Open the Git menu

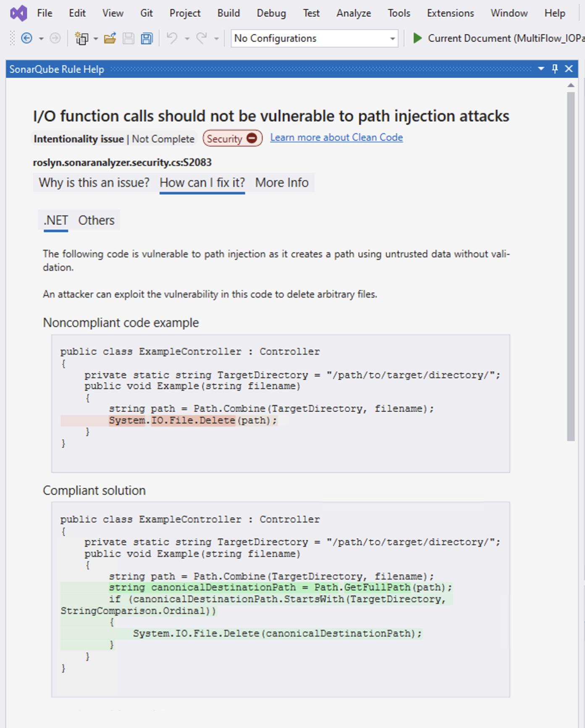147,13
